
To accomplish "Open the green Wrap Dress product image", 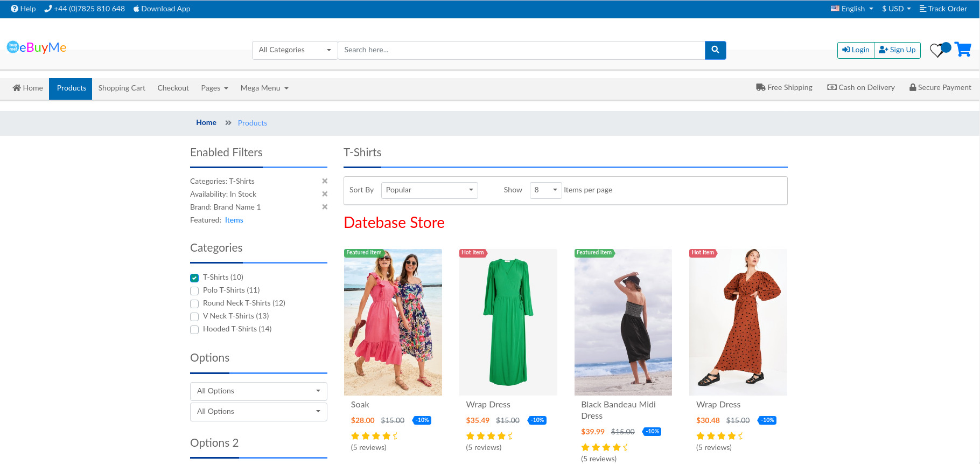I will (x=508, y=322).
